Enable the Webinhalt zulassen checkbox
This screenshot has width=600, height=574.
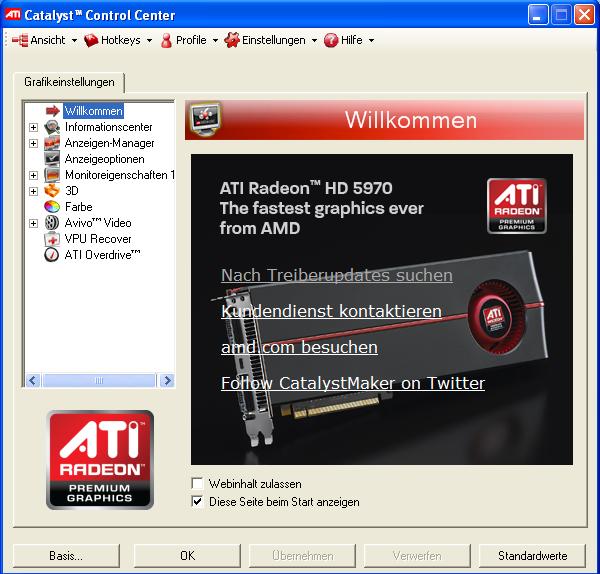197,483
